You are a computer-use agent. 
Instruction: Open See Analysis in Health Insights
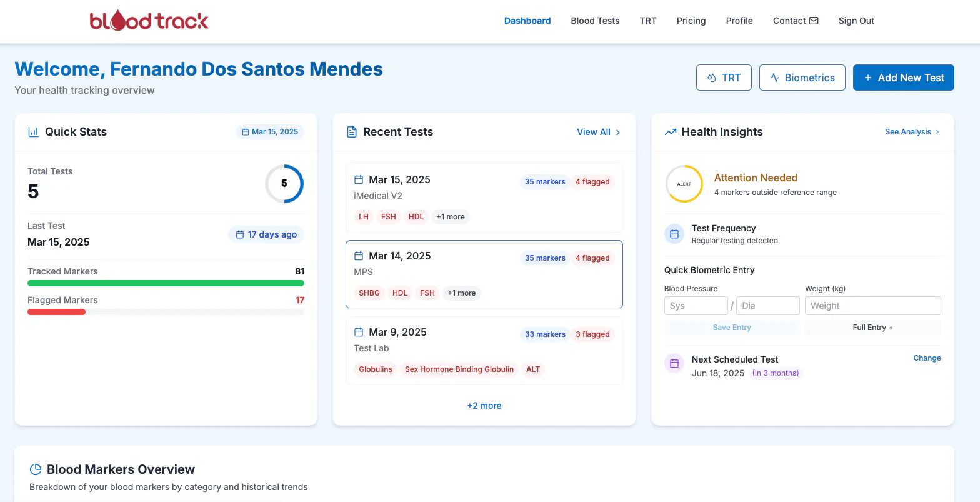click(912, 132)
